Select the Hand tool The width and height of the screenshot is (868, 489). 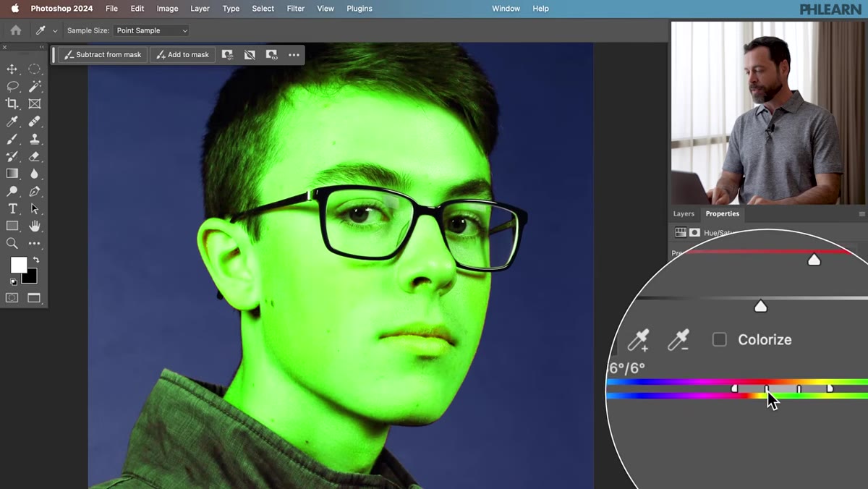tap(34, 226)
